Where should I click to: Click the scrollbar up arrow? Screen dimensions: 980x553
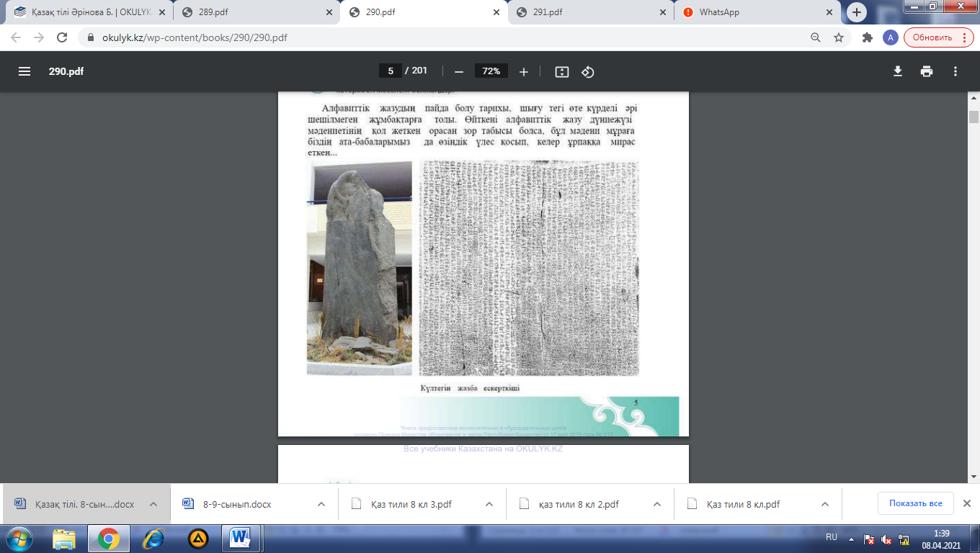pos(974,98)
